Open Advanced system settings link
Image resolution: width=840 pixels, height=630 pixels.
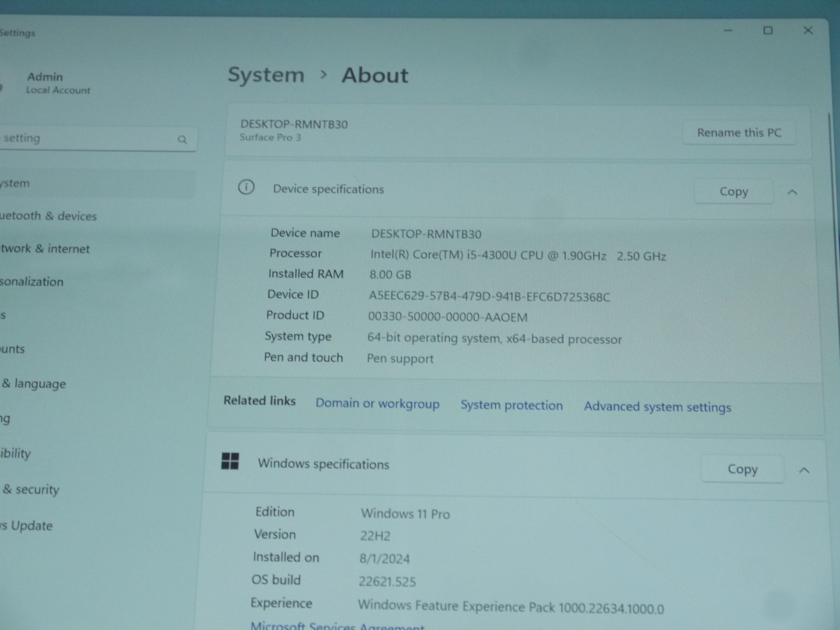pos(657,407)
